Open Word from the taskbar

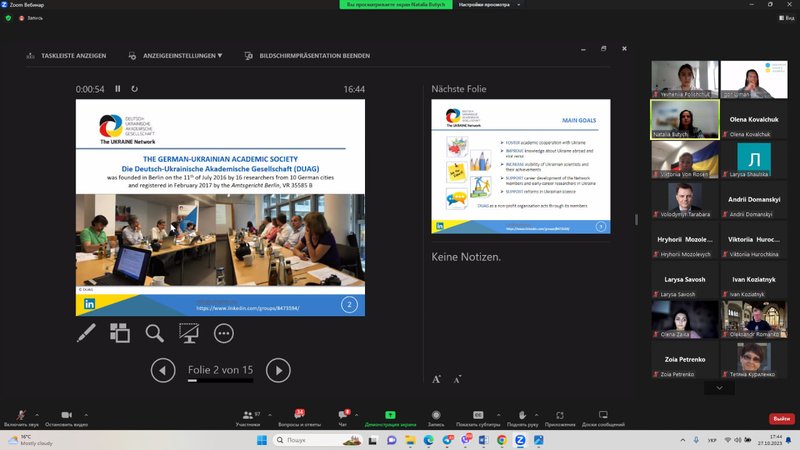point(483,440)
